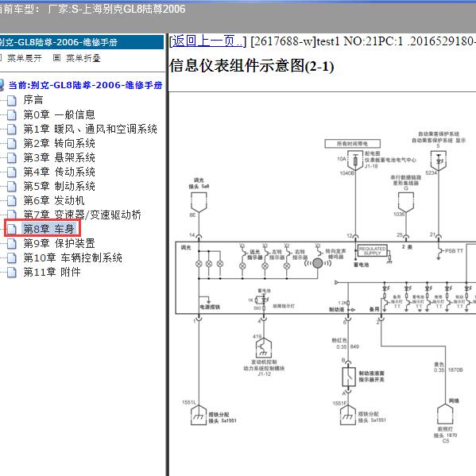Click the 发动机控制 module label in diagram
The image size is (476, 476).
pyautogui.click(x=264, y=362)
